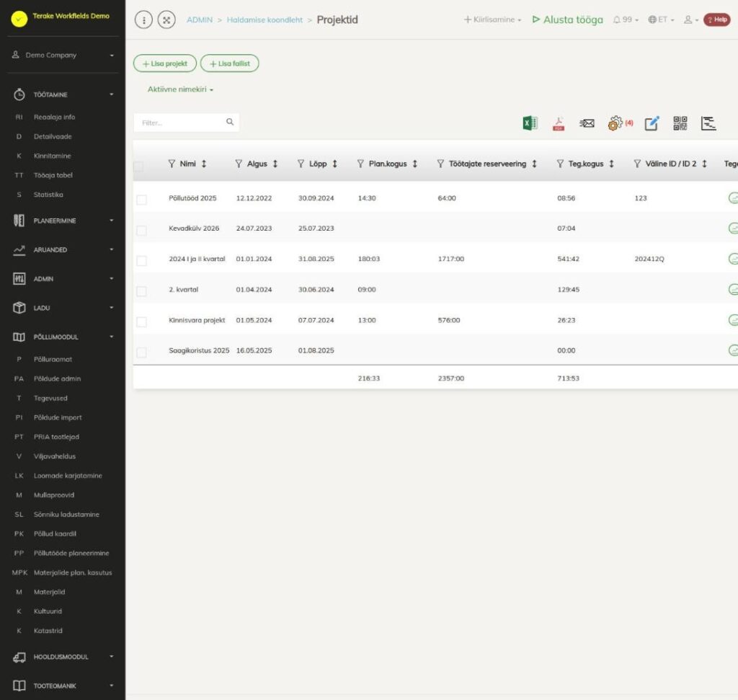Export the project list as PDF
Screen dimensions: 738x700
click(559, 123)
